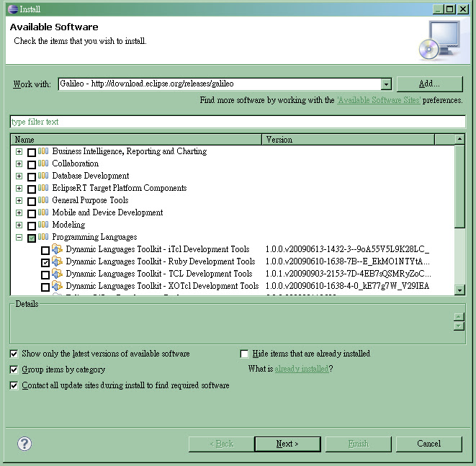Check the Collaboration category checkbox

click(32, 164)
